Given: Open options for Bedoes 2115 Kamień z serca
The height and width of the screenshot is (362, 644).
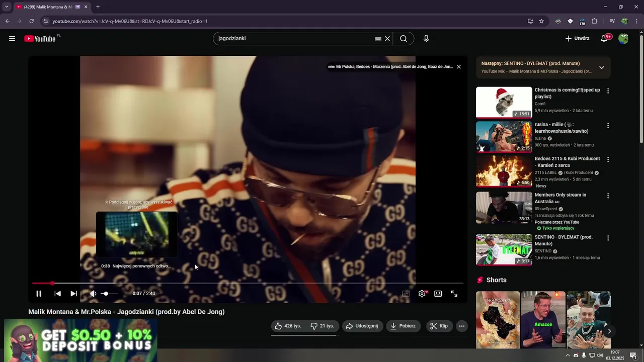Looking at the screenshot, I should pos(608,159).
